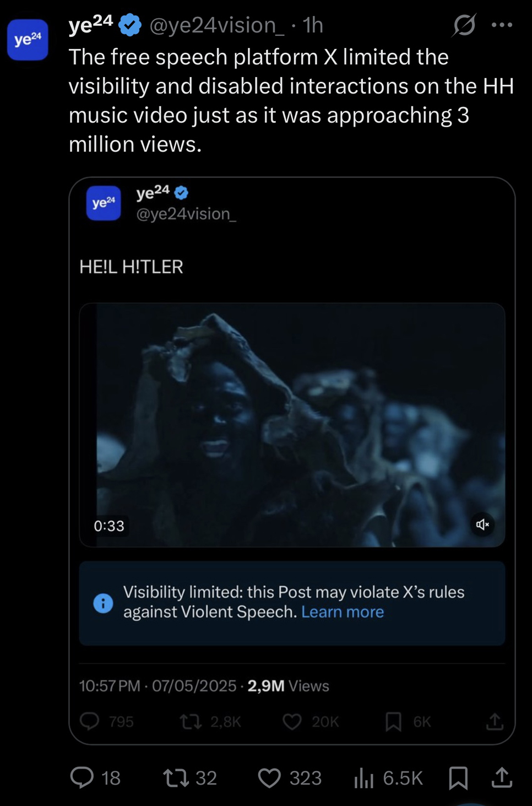Click the quoted post's ye24 avatar

104,203
